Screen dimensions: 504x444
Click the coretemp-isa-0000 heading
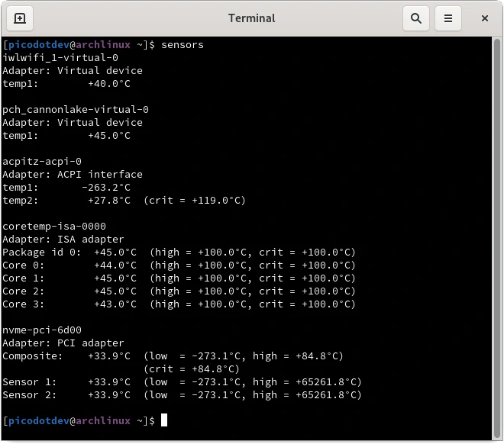pyautogui.click(x=54, y=226)
